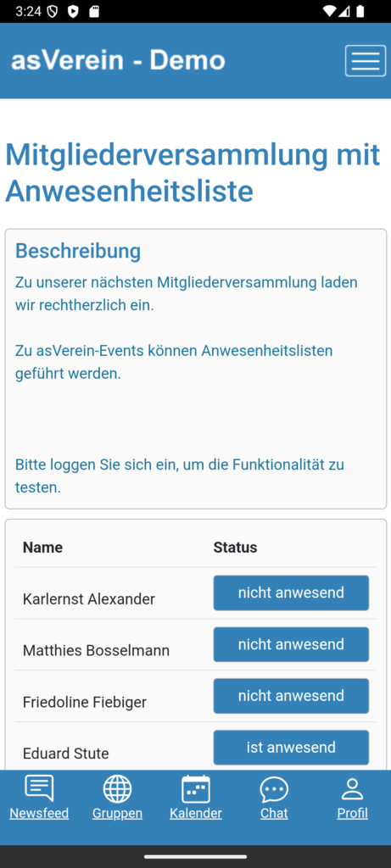This screenshot has height=868, width=391.
Task: Open the Profil link text
Action: click(x=352, y=813)
